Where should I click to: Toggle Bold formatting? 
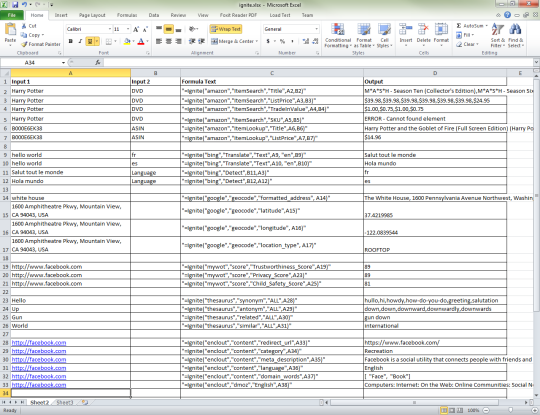pos(71,41)
